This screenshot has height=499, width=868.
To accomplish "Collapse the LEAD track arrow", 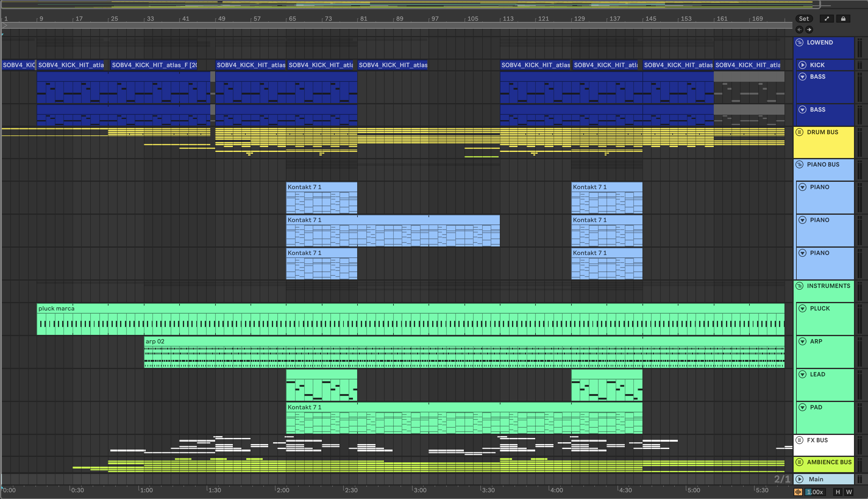I will pos(802,374).
